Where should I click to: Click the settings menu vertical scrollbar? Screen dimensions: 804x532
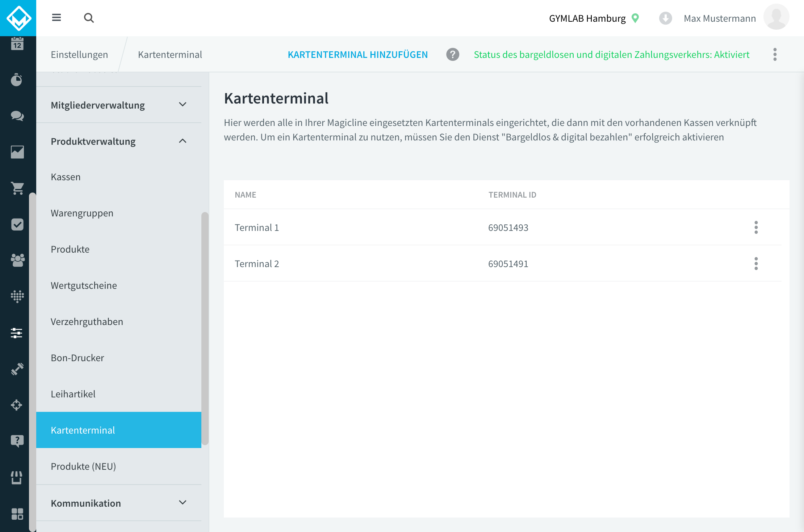pyautogui.click(x=205, y=329)
